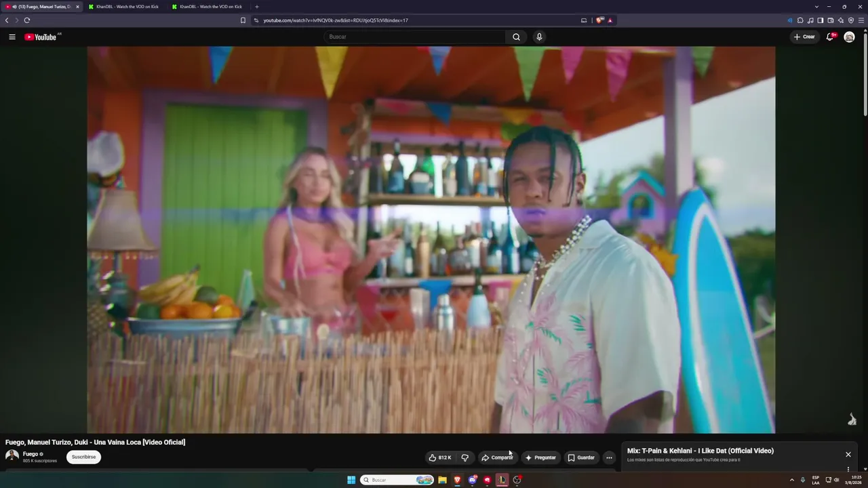
Task: Click the Suscribirse button
Action: coord(83,457)
